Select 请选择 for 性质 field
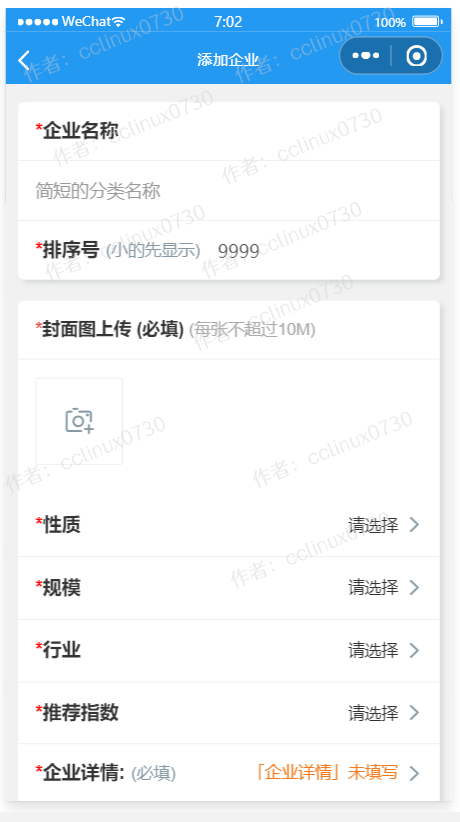This screenshot has height=822, width=460. (373, 525)
